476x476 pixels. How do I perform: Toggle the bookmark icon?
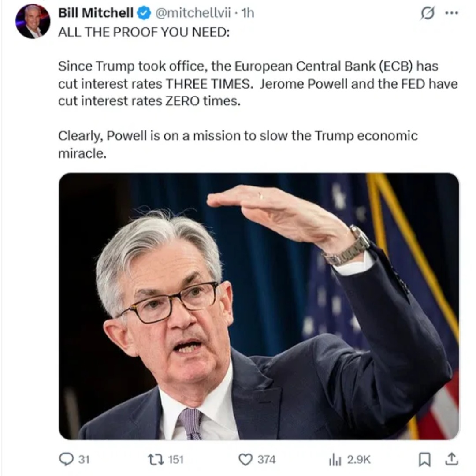(425, 459)
